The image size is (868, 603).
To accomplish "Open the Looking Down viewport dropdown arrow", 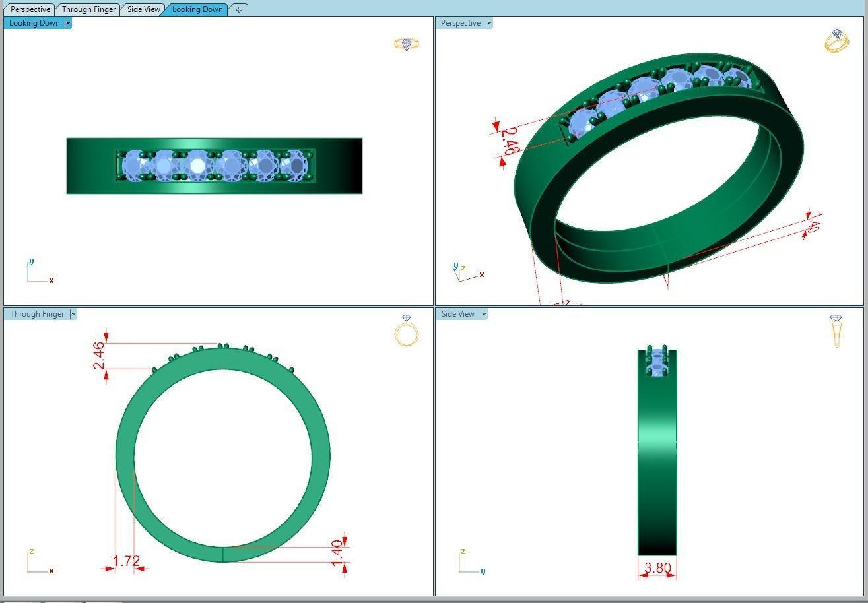I will click(68, 23).
